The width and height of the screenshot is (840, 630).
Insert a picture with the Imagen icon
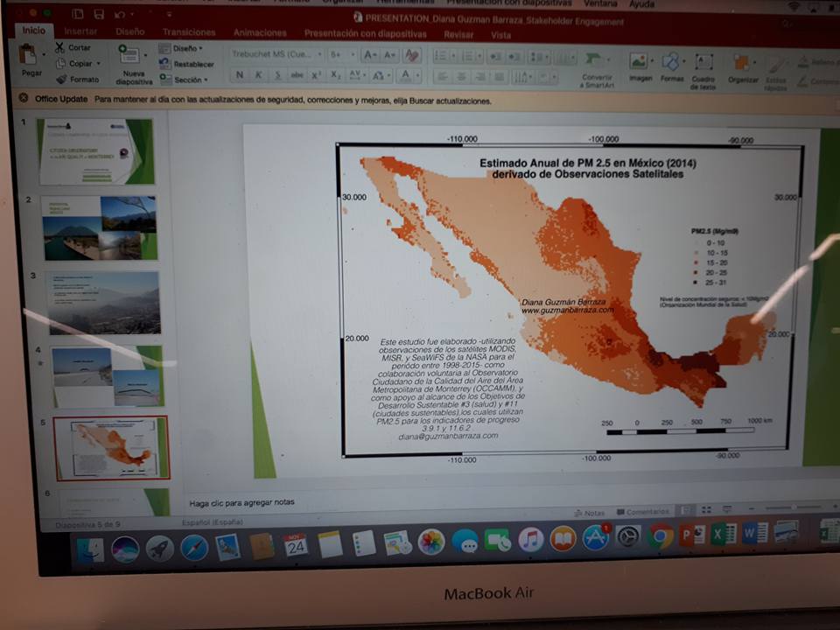click(638, 61)
